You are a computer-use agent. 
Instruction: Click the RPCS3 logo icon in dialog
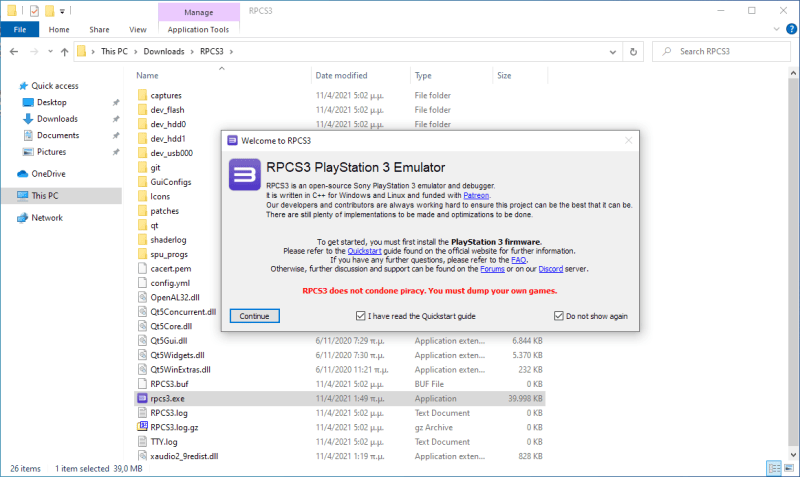[244, 174]
